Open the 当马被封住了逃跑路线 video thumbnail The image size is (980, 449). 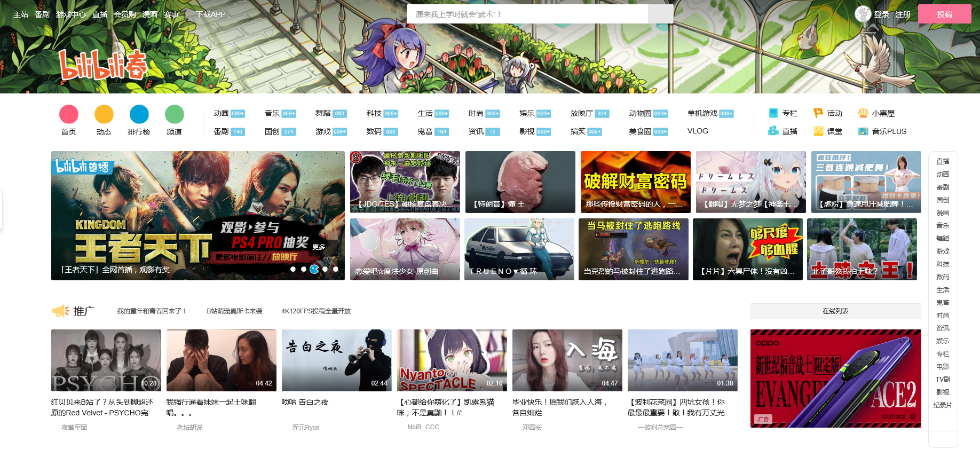coord(634,249)
